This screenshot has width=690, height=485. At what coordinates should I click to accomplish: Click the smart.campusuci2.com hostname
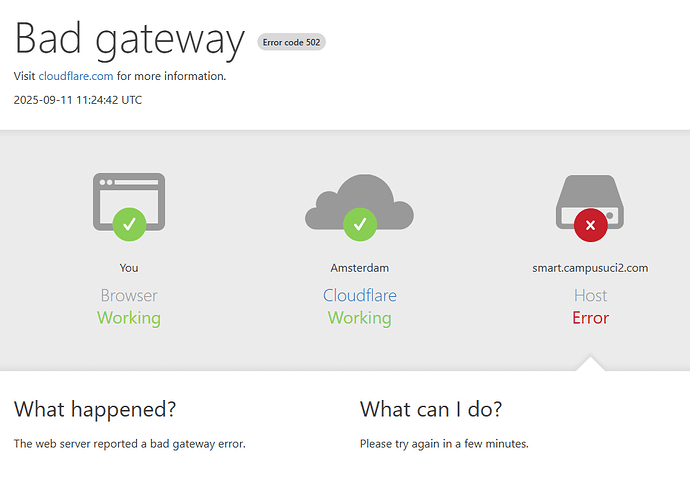pos(590,268)
